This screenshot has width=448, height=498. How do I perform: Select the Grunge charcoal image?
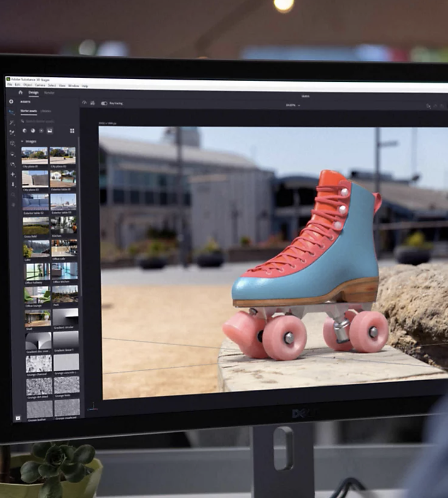(x=39, y=364)
